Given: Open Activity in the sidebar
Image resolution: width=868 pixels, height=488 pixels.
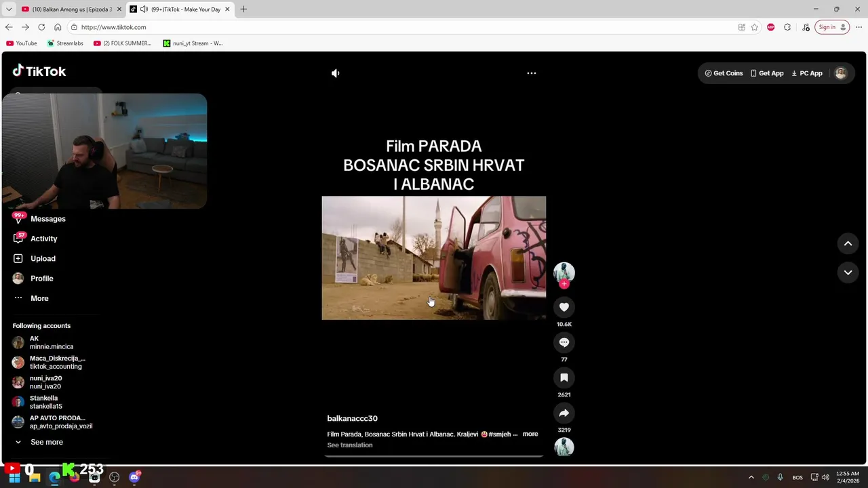Looking at the screenshot, I should [43, 239].
